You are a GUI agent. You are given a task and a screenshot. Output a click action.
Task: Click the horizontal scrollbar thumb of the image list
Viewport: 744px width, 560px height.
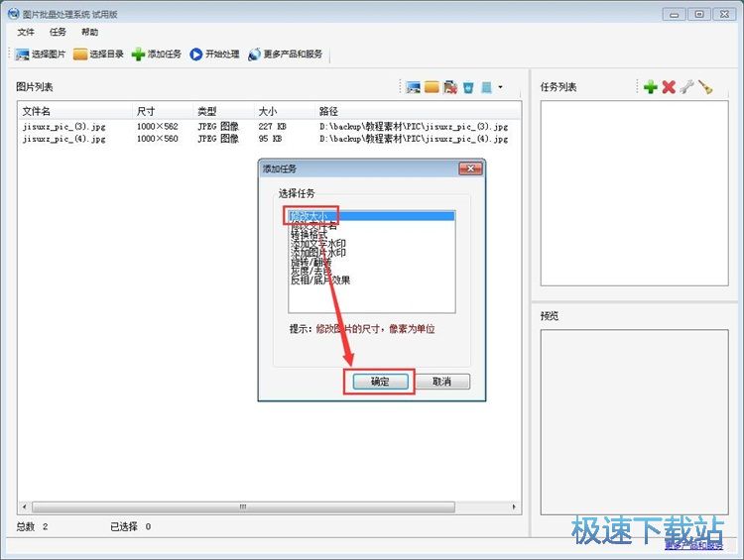[x=243, y=507]
